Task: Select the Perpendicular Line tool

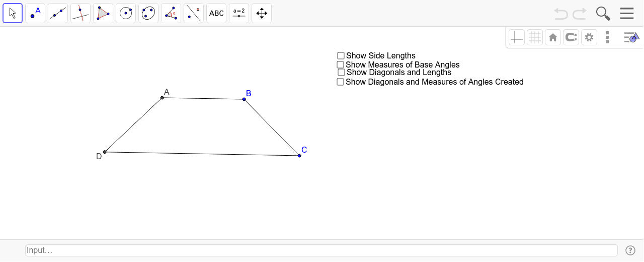Action: (x=80, y=13)
